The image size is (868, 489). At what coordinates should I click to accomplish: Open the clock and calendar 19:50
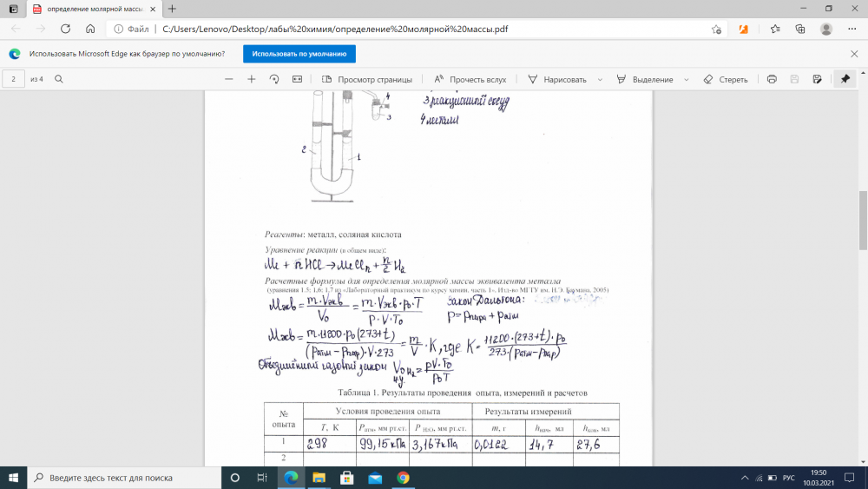pos(819,478)
